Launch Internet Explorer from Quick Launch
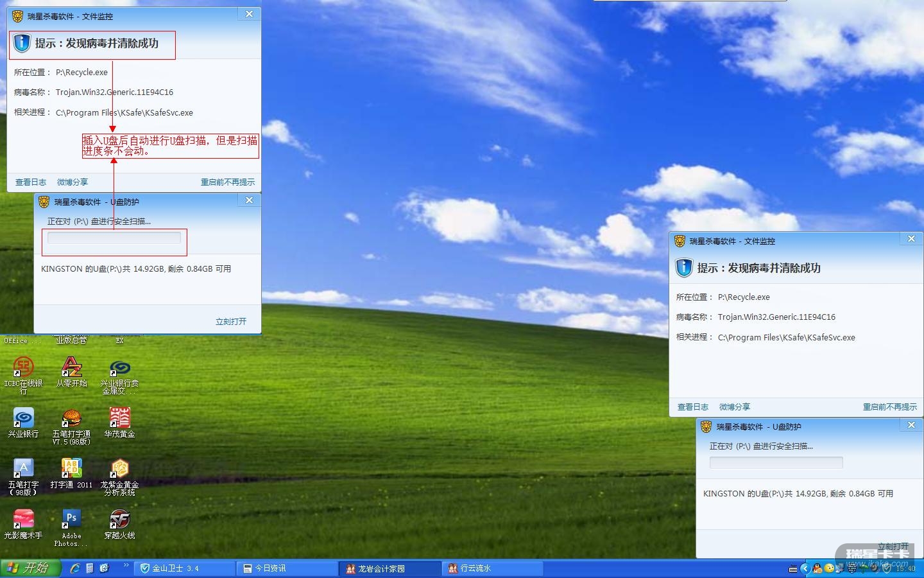Viewport: 924px width, 578px height. coord(75,568)
